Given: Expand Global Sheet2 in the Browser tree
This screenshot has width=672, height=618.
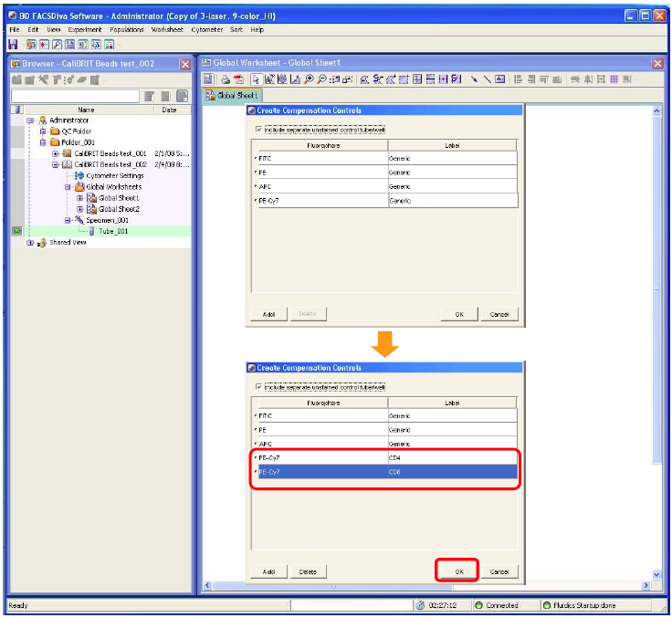Looking at the screenshot, I should [x=79, y=209].
